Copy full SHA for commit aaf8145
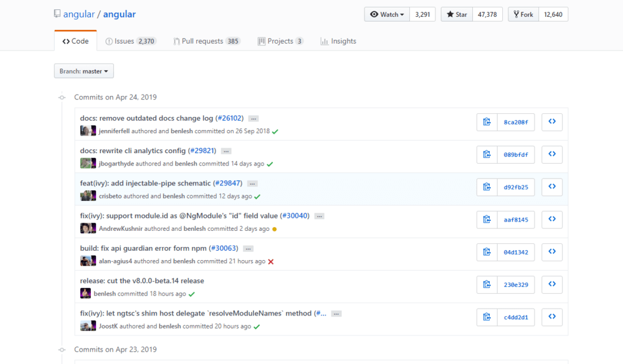The height and width of the screenshot is (364, 623). point(487,220)
